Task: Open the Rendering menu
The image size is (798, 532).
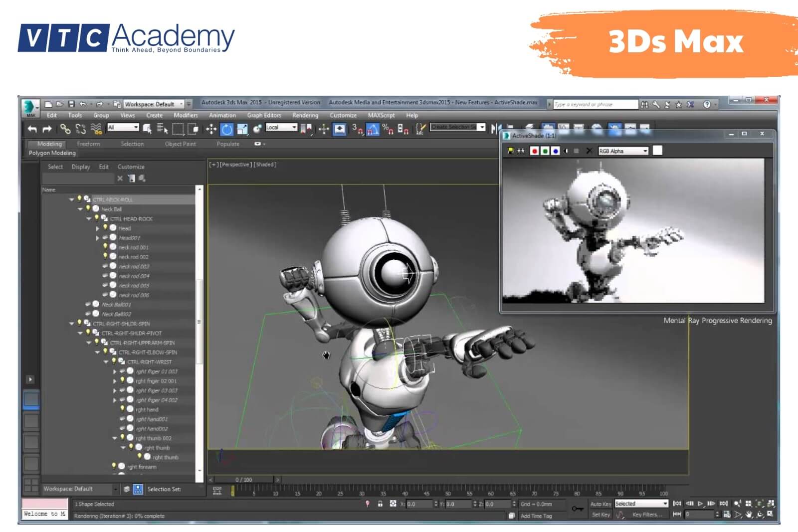Action: click(305, 115)
